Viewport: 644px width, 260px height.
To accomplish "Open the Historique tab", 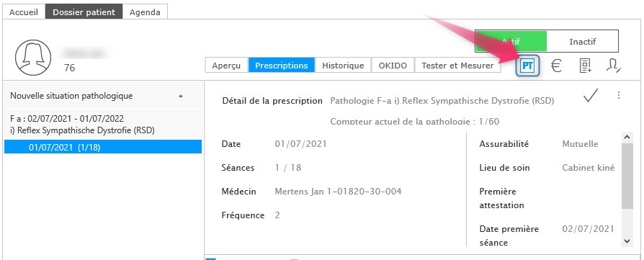I will (343, 66).
